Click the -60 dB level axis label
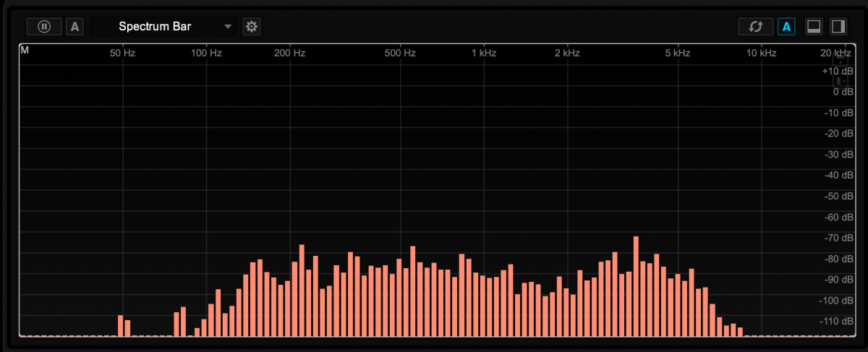The image size is (868, 352). pos(839,217)
